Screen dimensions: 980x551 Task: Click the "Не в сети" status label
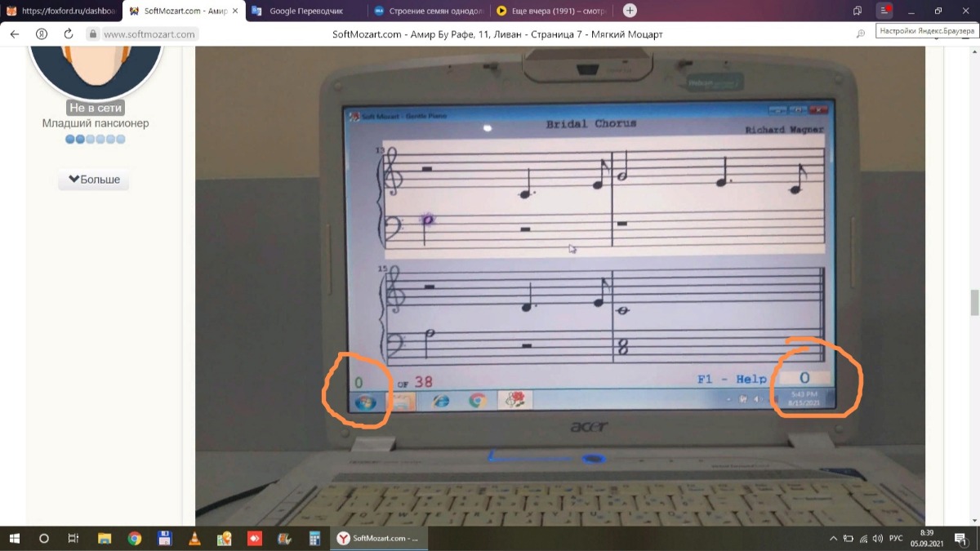96,108
